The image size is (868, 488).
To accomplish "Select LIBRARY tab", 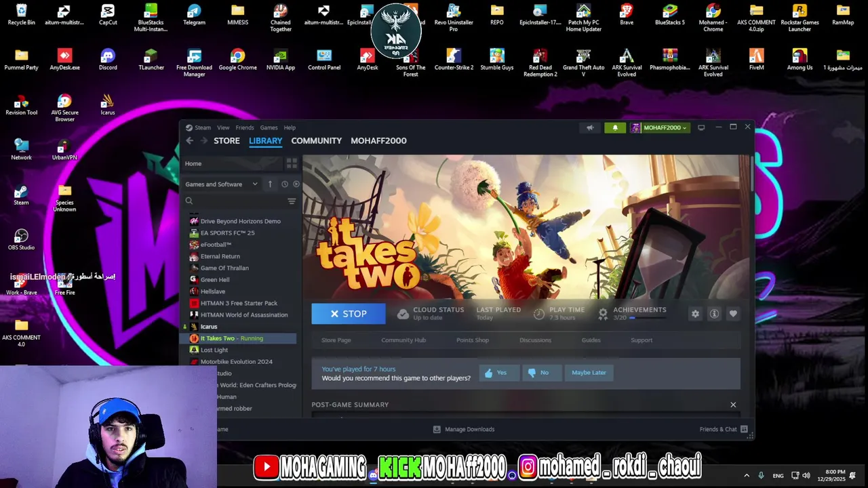I will coord(265,140).
